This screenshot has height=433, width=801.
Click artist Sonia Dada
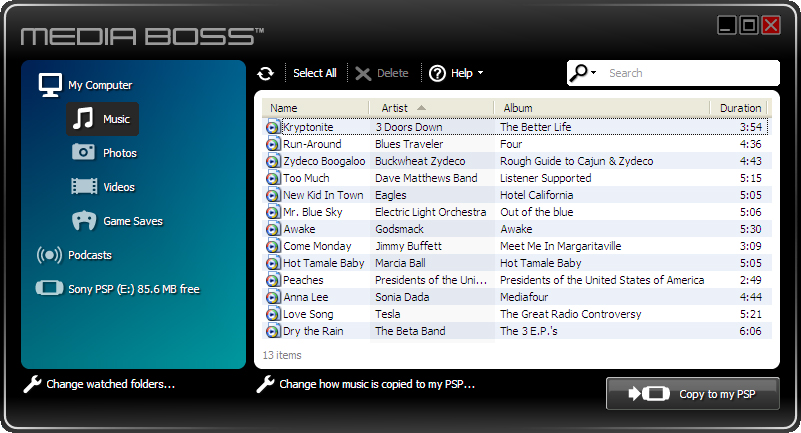[x=402, y=297]
